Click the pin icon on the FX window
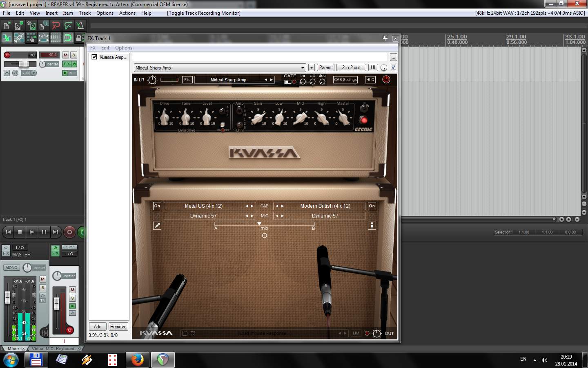 (x=385, y=38)
